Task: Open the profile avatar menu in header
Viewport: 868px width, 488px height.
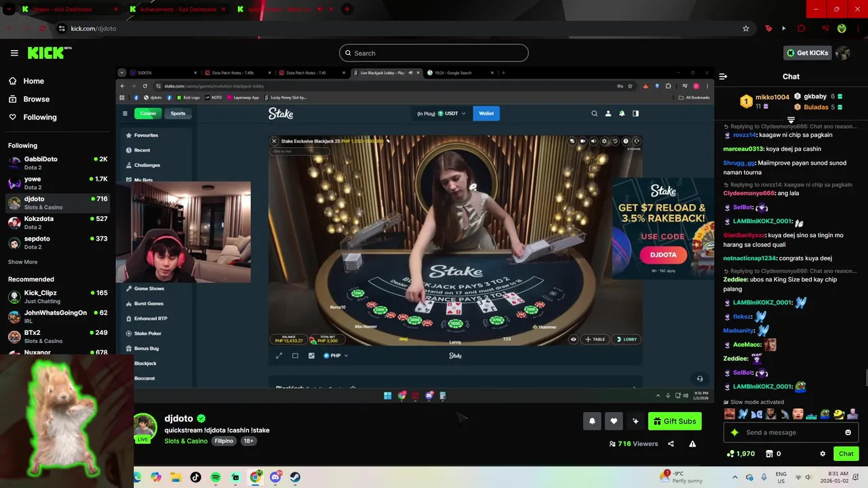Action: 843,53
